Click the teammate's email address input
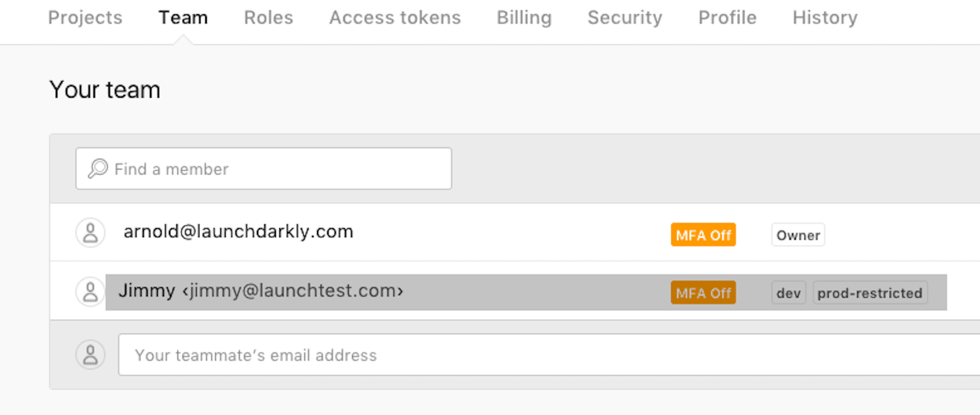Image resolution: width=980 pixels, height=415 pixels. tap(549, 355)
